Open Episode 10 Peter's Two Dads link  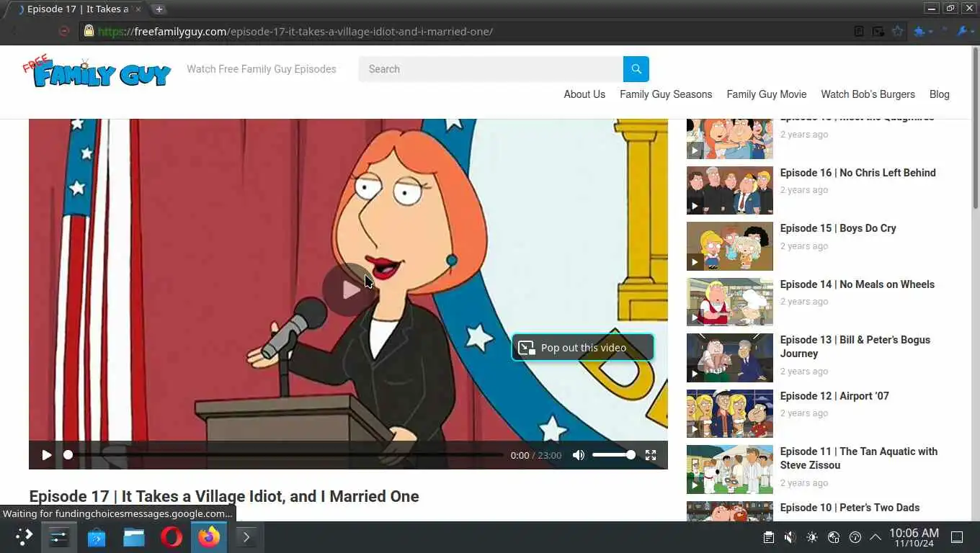coord(850,508)
